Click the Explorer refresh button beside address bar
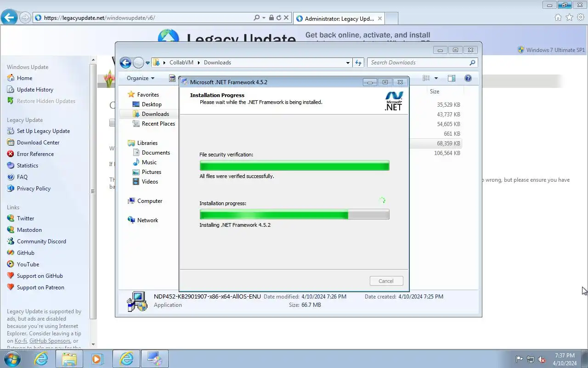The width and height of the screenshot is (588, 368). click(358, 63)
